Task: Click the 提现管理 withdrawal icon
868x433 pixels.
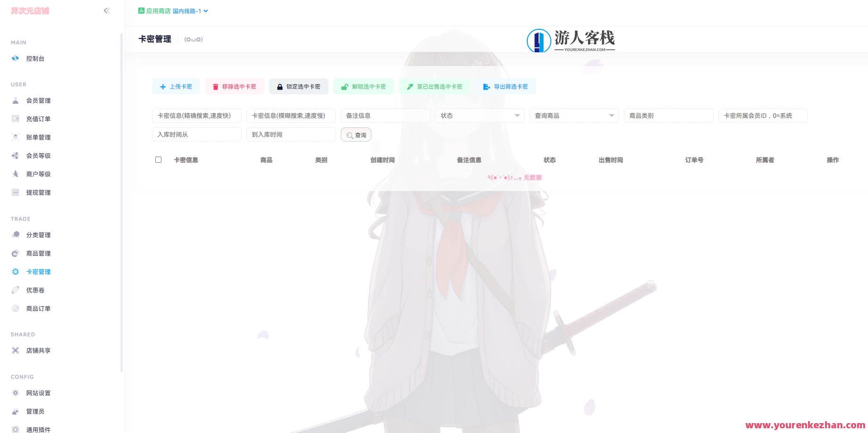Action: 15,192
